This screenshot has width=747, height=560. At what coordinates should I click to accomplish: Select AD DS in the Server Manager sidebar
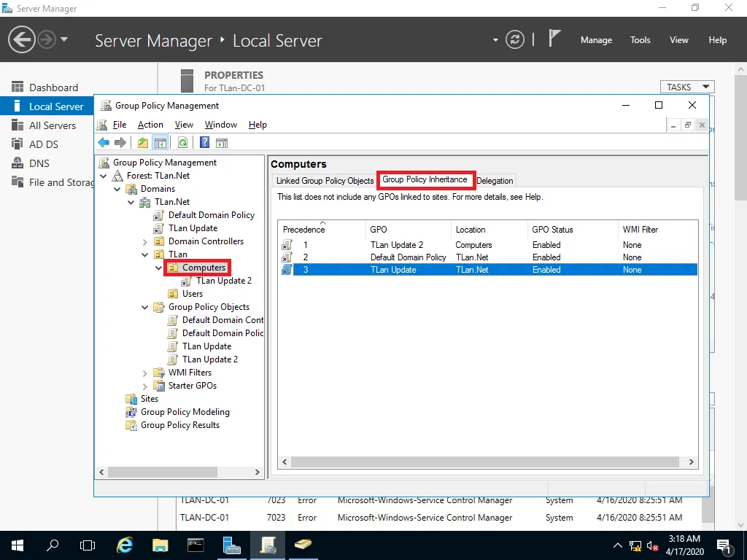43,144
